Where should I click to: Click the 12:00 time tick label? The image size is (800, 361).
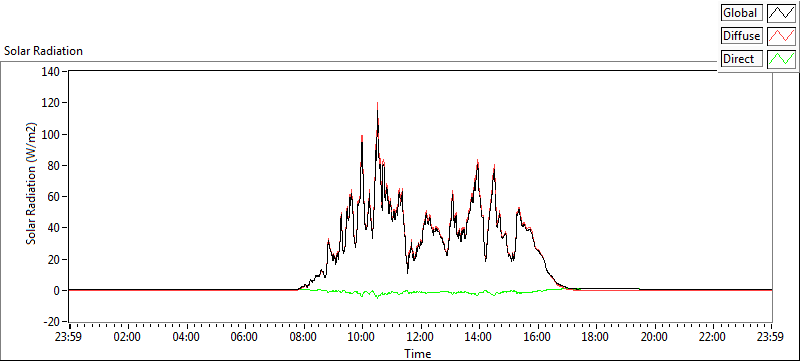point(420,337)
